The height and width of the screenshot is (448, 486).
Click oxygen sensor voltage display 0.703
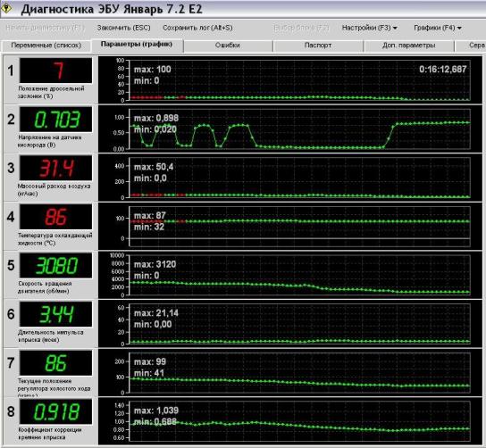(x=55, y=120)
